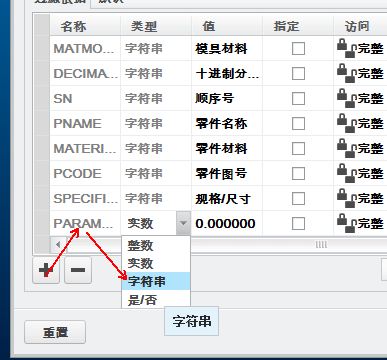Viewport: 387px width, 360px height.
Task: Click lock icon in MATMO row
Action: coord(347,48)
